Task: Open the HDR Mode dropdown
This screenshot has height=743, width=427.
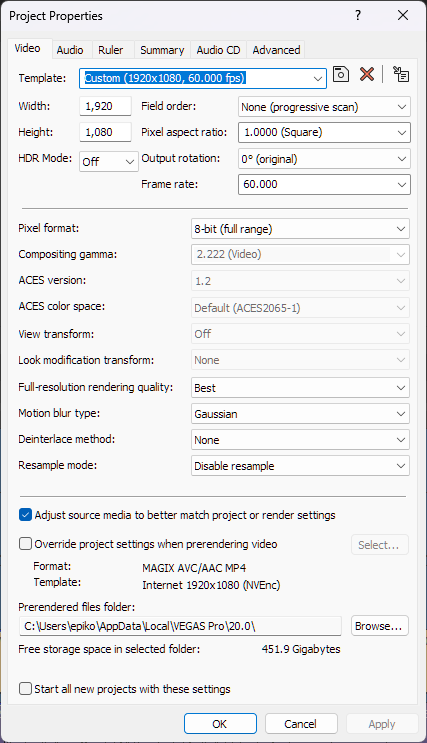Action: [x=109, y=162]
